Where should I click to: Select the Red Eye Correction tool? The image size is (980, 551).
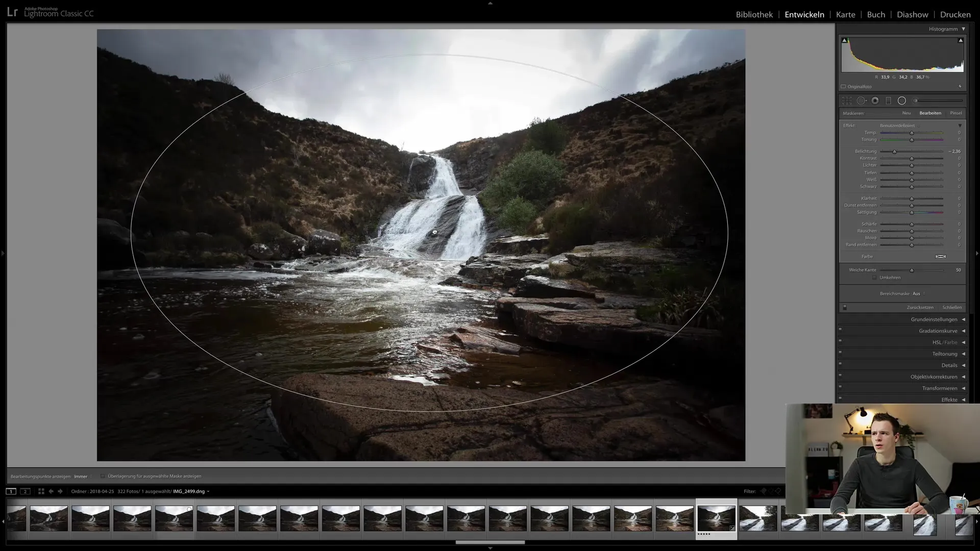pyautogui.click(x=875, y=101)
